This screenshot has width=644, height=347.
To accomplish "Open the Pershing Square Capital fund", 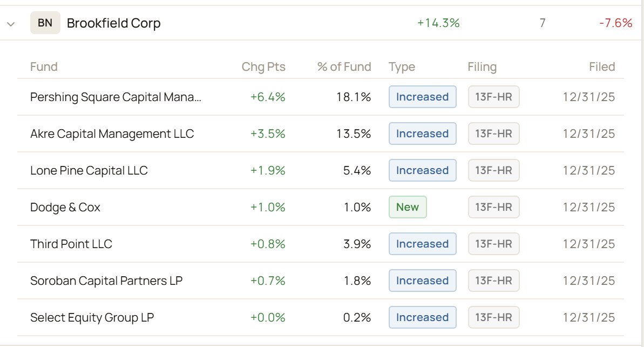I will click(x=116, y=97).
